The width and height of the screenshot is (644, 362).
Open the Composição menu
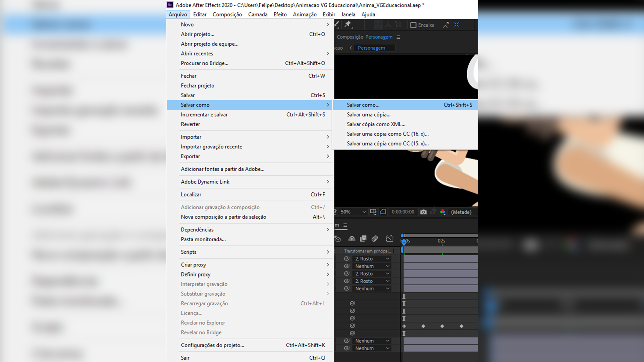click(227, 14)
